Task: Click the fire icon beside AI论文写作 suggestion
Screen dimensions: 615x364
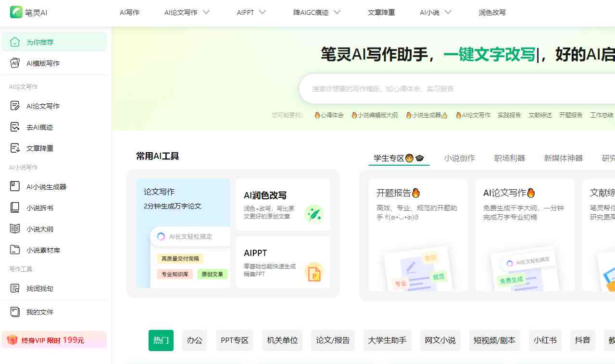Action: click(459, 115)
